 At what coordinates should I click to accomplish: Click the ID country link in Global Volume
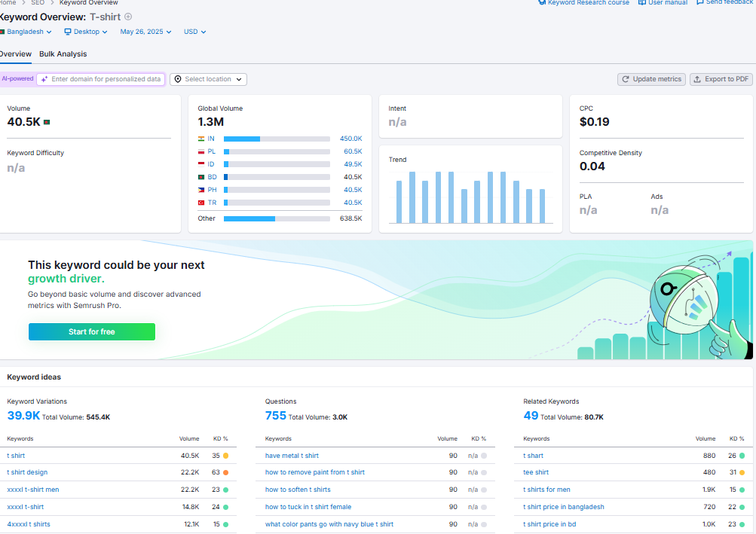coord(211,164)
